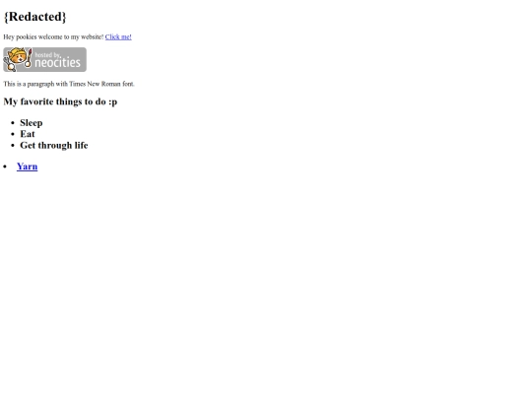Viewport: 532px width, 399px height.
Task: Select the {Redacted} page heading
Action: pos(34,17)
